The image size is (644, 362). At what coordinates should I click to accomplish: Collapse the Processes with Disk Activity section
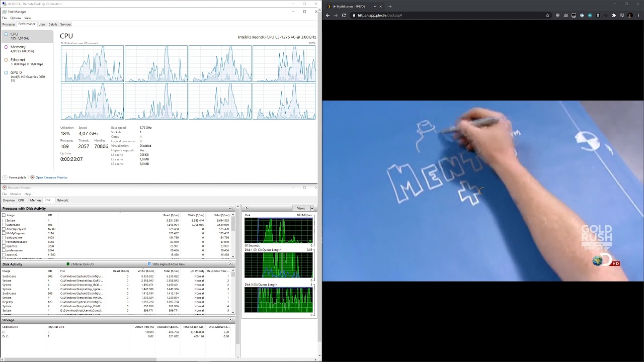tap(230, 208)
